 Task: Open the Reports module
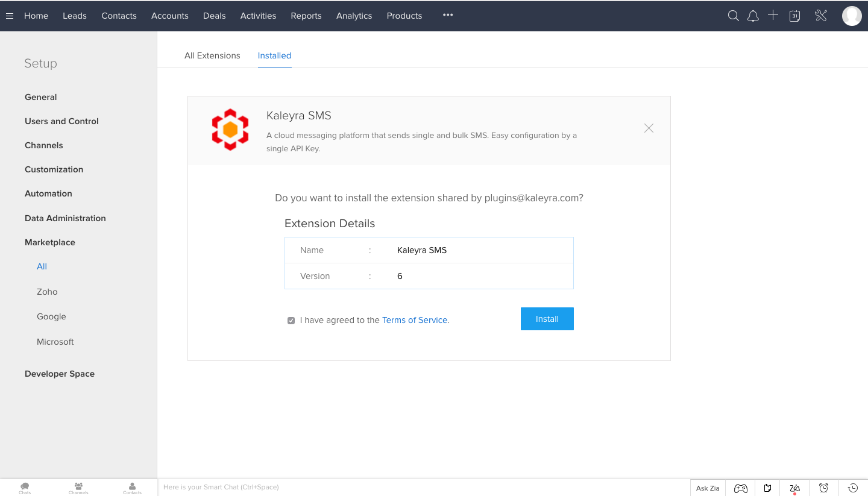pyautogui.click(x=306, y=16)
